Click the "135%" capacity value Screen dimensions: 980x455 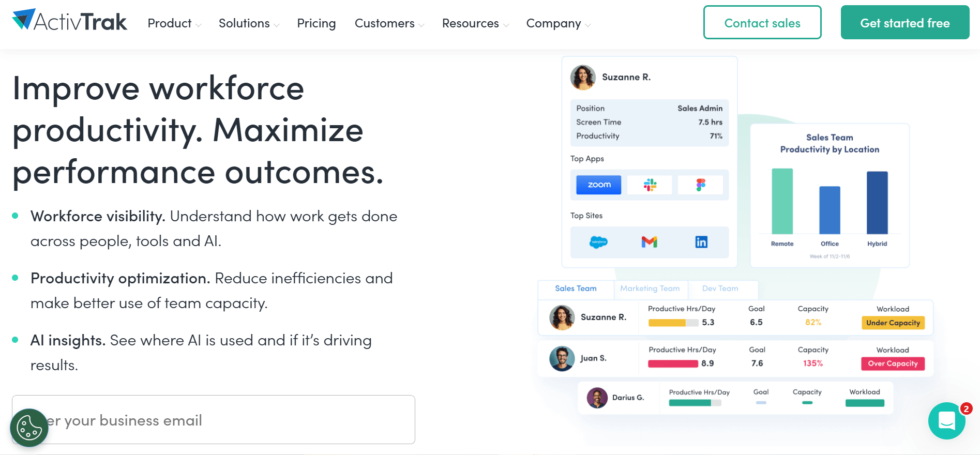[x=813, y=363]
